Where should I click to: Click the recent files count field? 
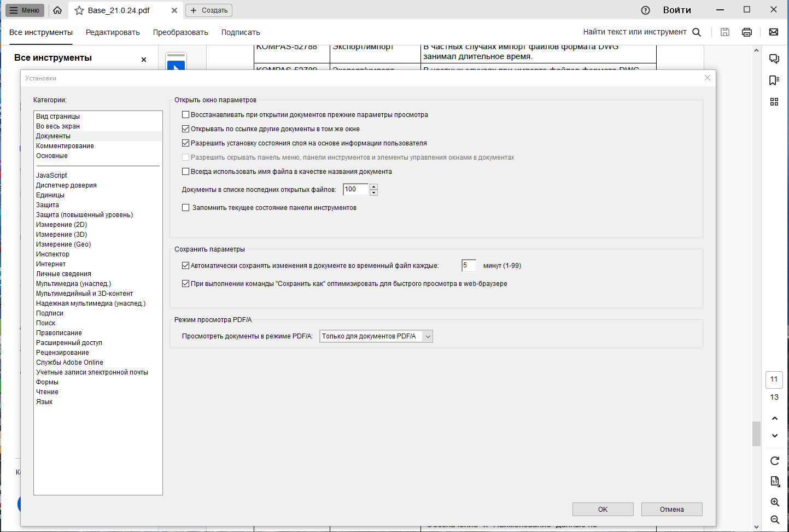click(x=356, y=190)
